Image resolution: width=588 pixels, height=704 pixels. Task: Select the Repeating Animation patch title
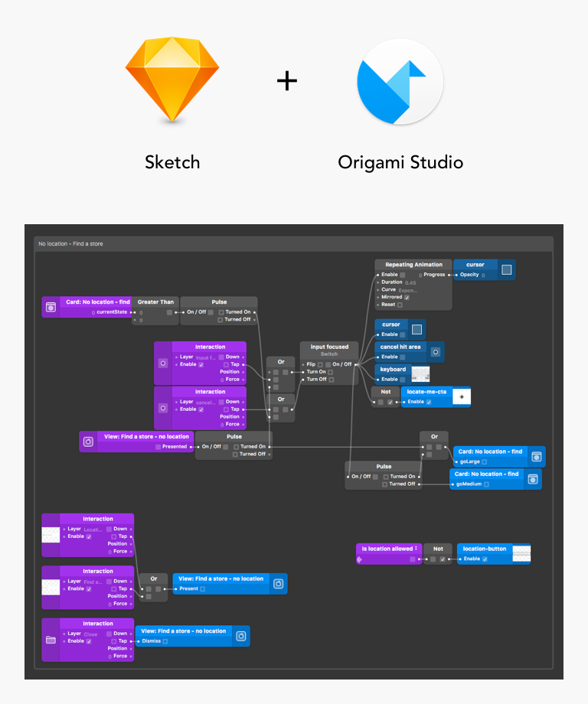point(413,265)
